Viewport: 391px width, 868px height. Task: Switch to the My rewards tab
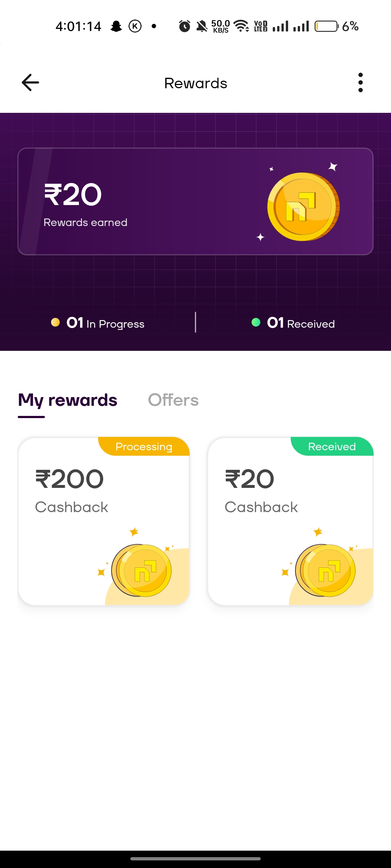tap(68, 400)
